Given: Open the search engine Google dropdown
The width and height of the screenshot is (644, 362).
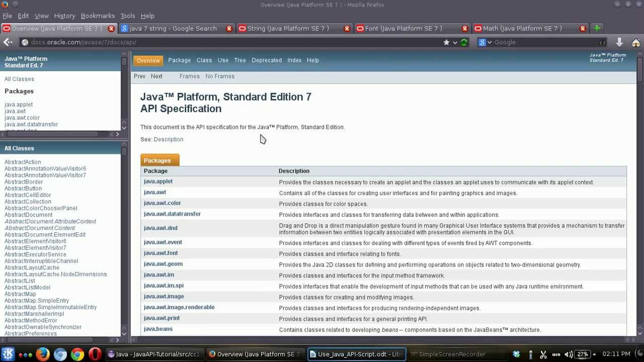Looking at the screenshot, I should click(x=485, y=42).
